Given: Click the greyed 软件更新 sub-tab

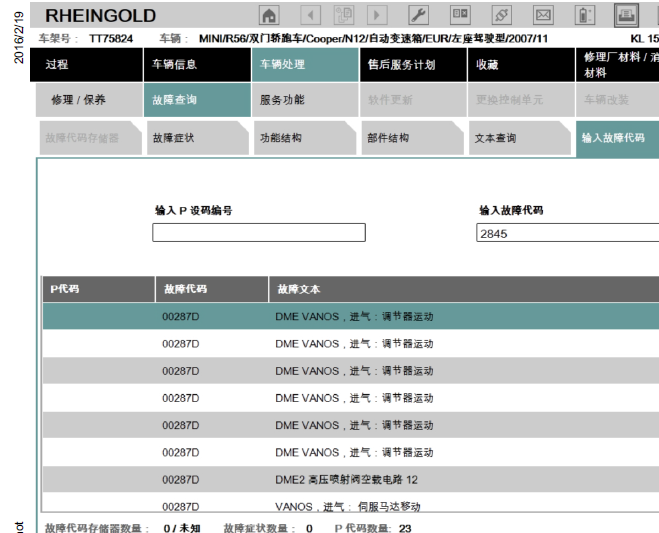Looking at the screenshot, I should (413, 100).
